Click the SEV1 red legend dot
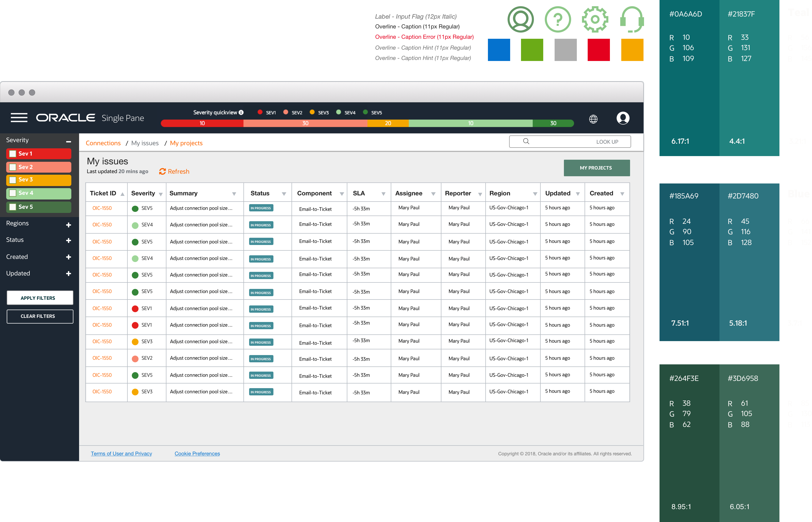The width and height of the screenshot is (812, 522). point(260,112)
